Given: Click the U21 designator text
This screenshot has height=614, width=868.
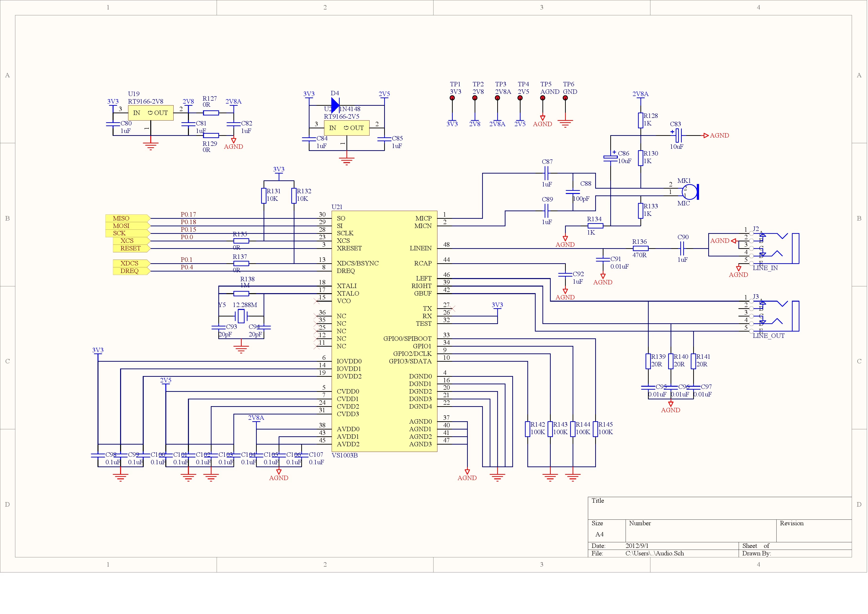Looking at the screenshot, I should [x=337, y=207].
